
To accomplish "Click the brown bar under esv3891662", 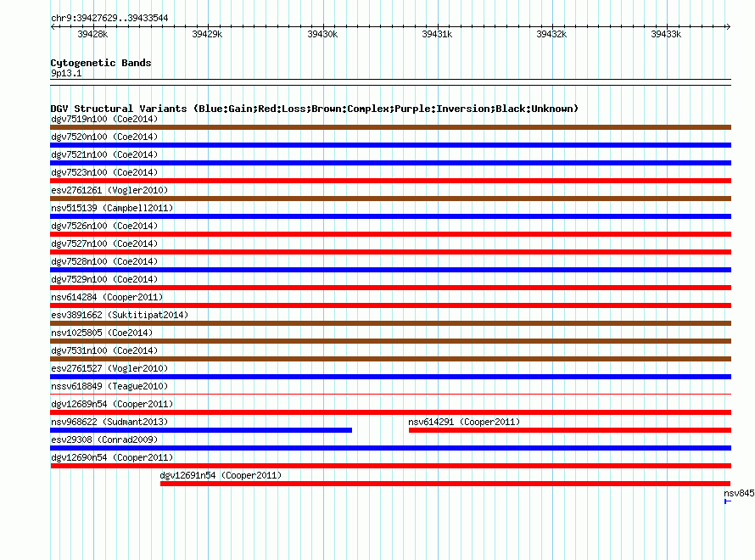I will click(390, 323).
